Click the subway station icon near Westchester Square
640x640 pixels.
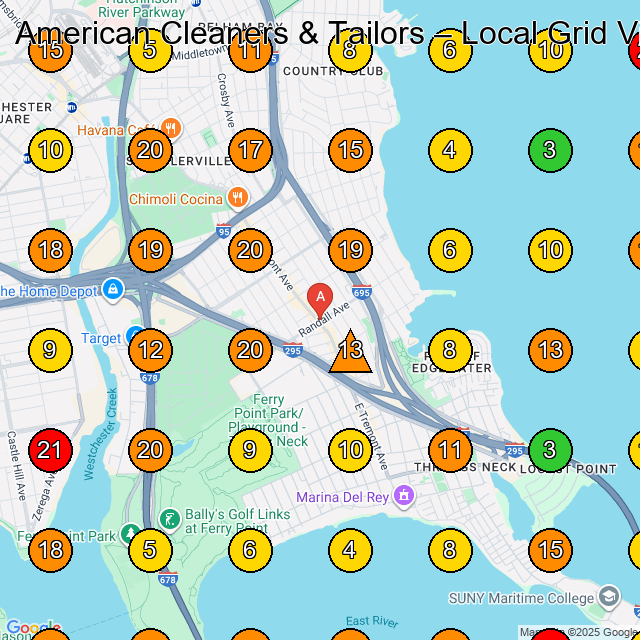[72, 108]
